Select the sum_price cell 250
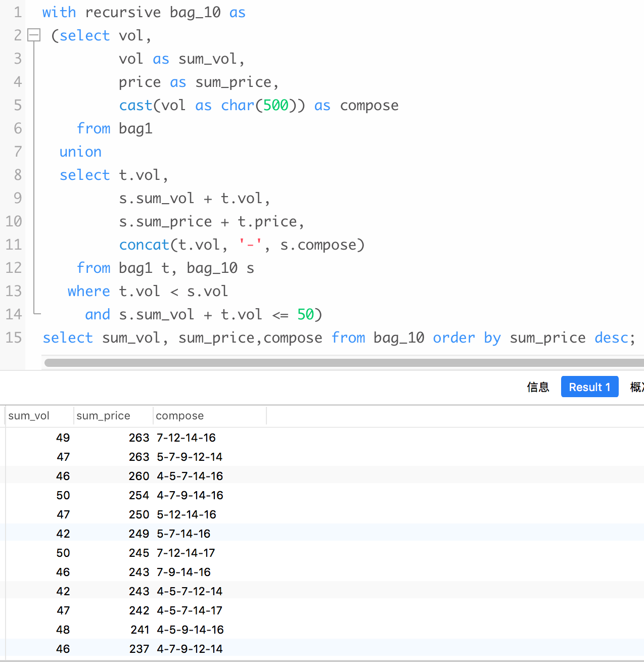 click(x=139, y=514)
